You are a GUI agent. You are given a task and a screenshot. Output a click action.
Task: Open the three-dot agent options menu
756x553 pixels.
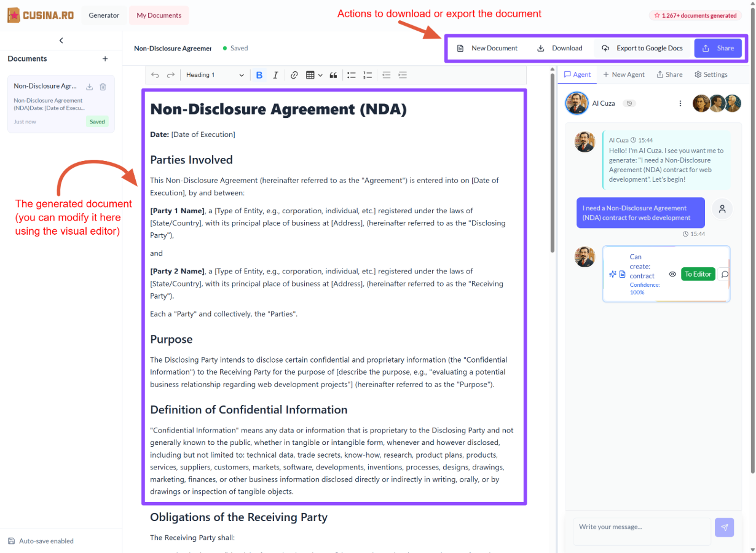click(680, 103)
